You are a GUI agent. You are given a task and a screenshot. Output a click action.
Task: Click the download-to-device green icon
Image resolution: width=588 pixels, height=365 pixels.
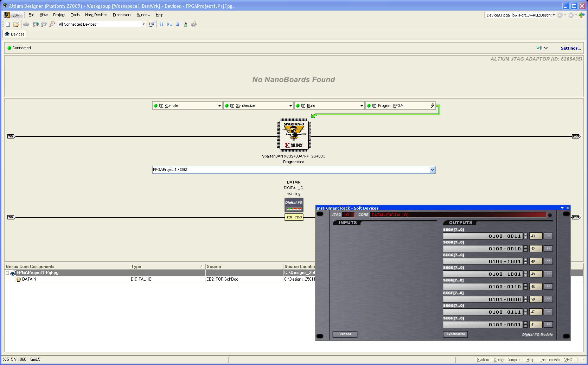click(185, 24)
